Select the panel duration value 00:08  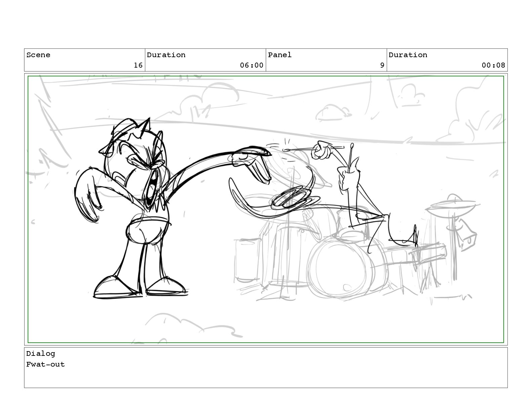pos(493,65)
